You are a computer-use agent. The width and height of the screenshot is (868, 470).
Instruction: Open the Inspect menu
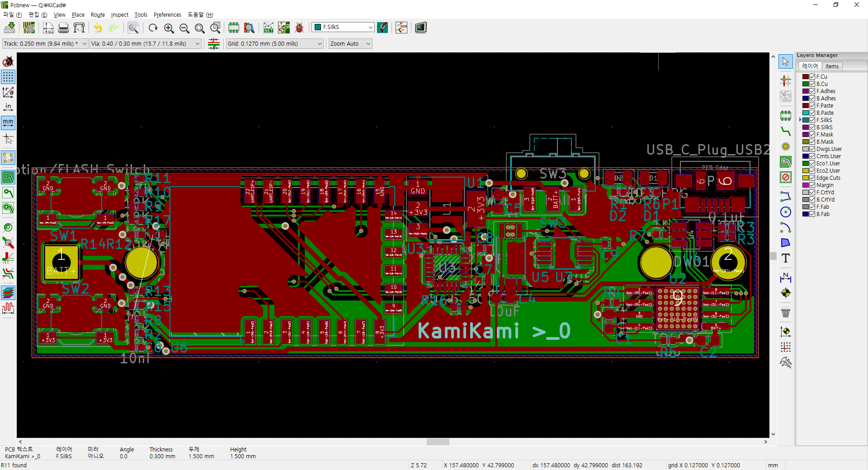(x=120, y=15)
